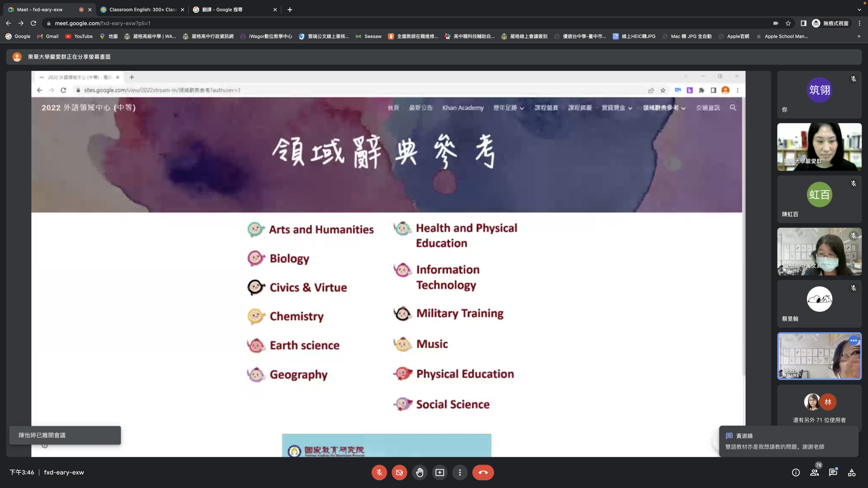Toggle the browser side panel button
The image size is (868, 488).
[803, 23]
